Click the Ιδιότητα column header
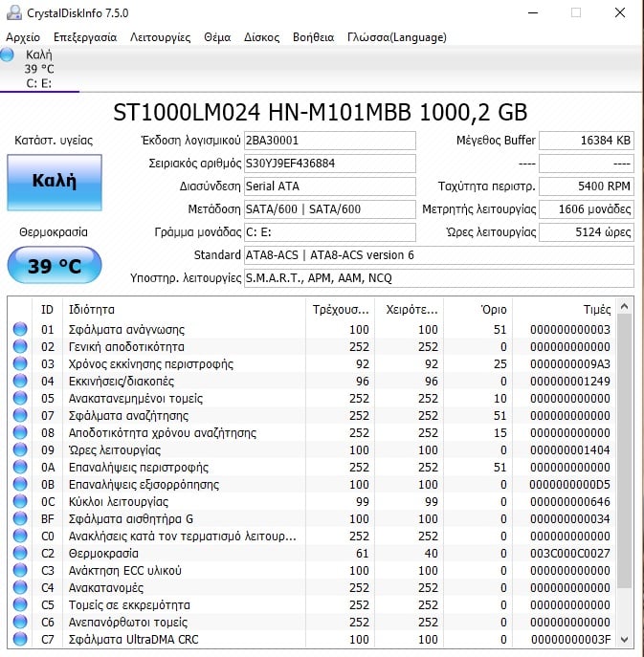 pyautogui.click(x=184, y=310)
